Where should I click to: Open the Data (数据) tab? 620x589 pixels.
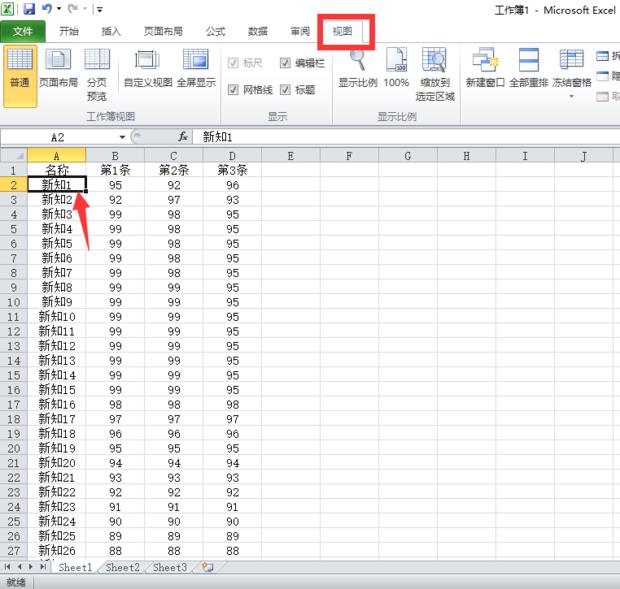(x=258, y=31)
